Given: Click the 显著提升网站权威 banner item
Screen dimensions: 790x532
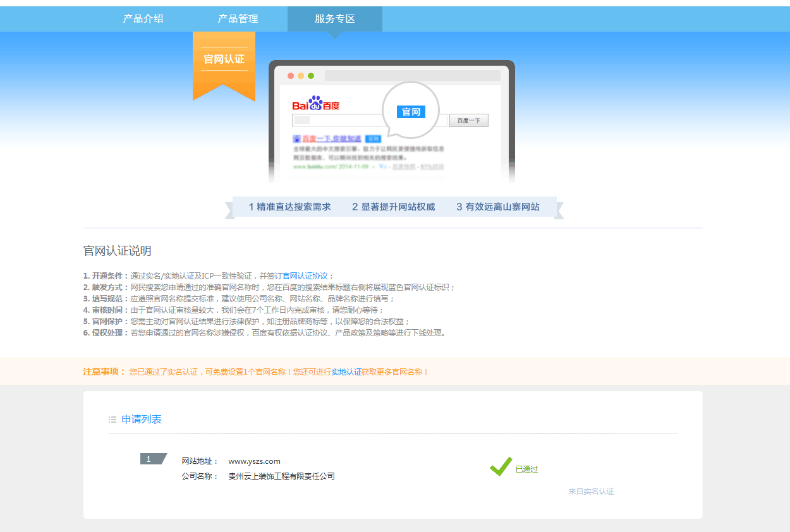Looking at the screenshot, I should [x=392, y=207].
